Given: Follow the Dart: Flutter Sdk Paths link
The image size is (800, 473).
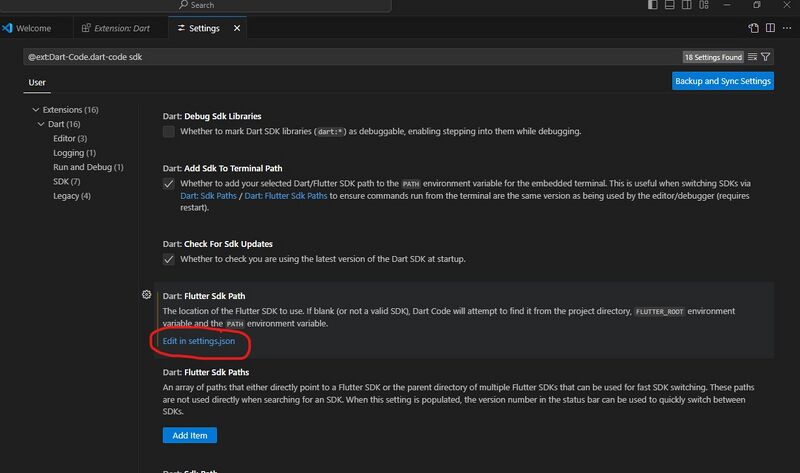Looking at the screenshot, I should pos(286,196).
